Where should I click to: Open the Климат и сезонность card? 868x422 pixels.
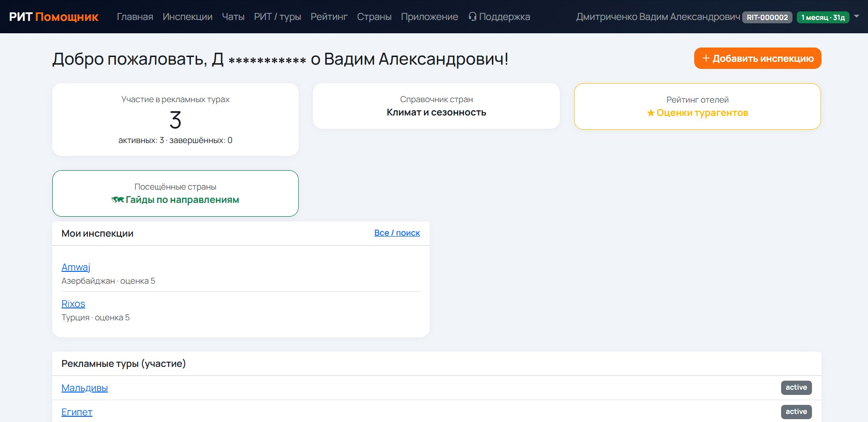(x=436, y=106)
